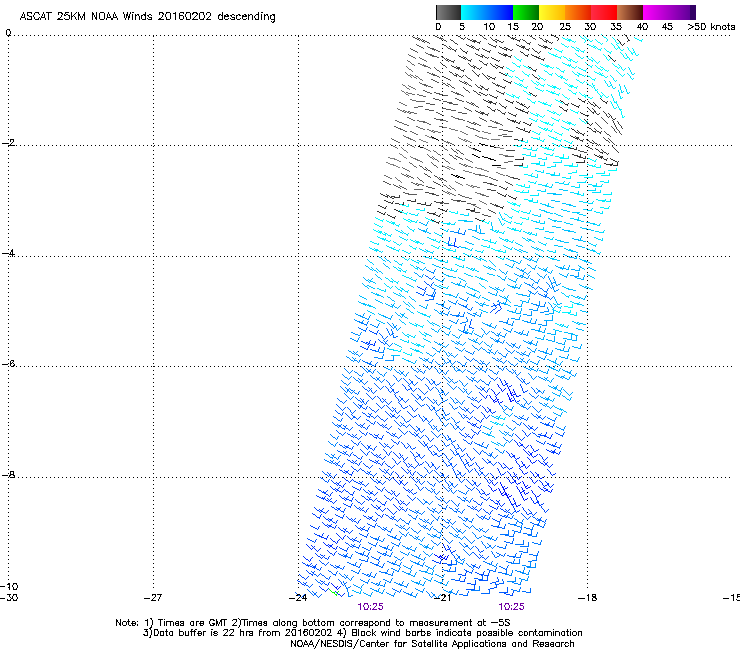Screen dimensions: 740x650
Task: Click the note about measurement at -5S
Action: click(x=371, y=623)
